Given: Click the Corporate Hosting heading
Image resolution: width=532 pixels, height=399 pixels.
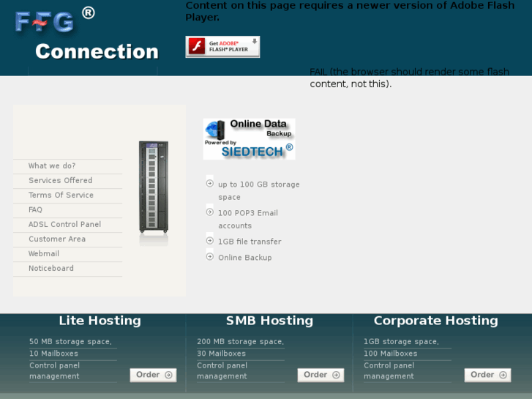Looking at the screenshot, I should click(x=436, y=321).
